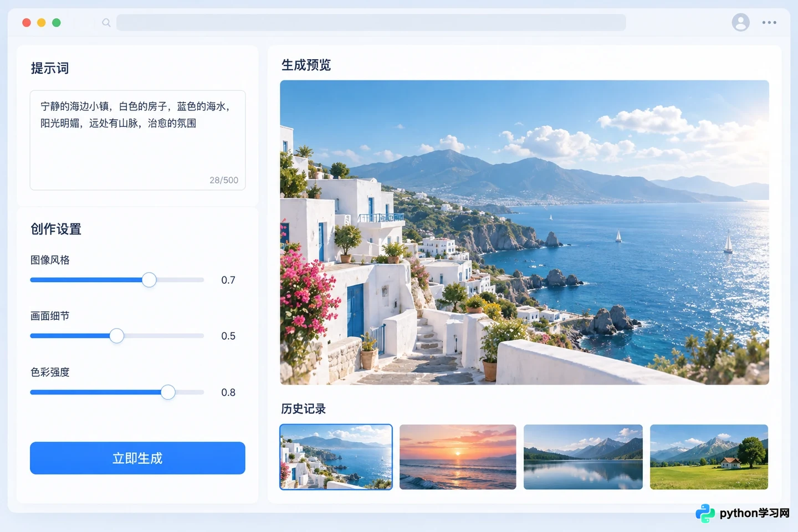
Task: Click the large generated seaside preview image
Action: [x=524, y=232]
